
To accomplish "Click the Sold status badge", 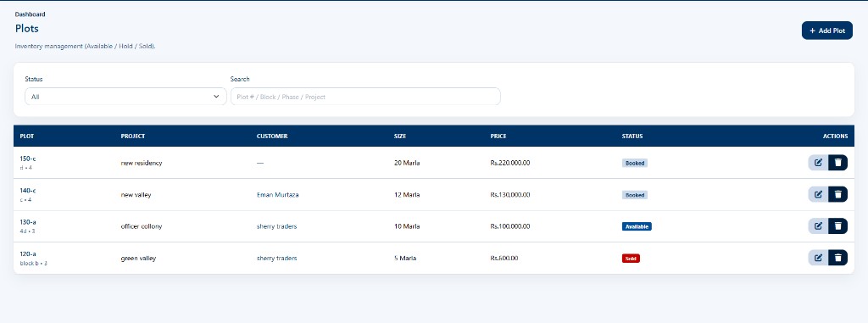I will [631, 259].
